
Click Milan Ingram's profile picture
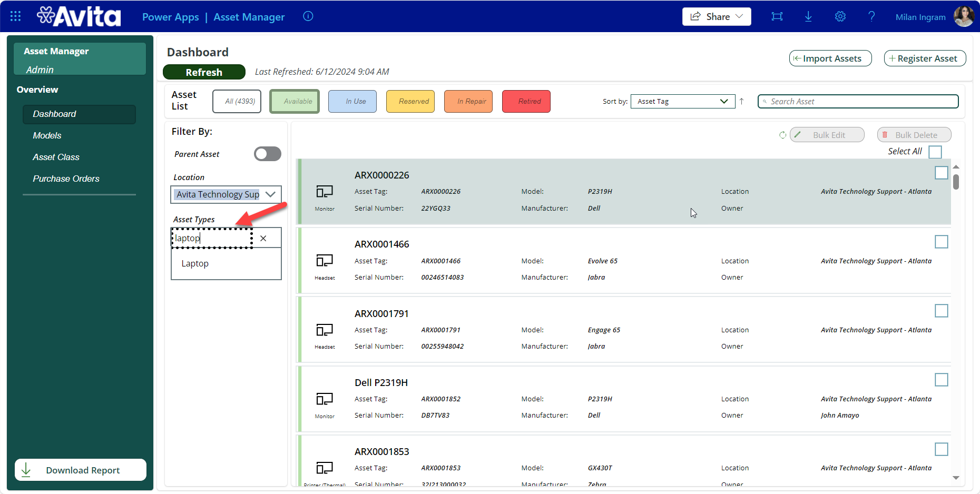(x=964, y=16)
